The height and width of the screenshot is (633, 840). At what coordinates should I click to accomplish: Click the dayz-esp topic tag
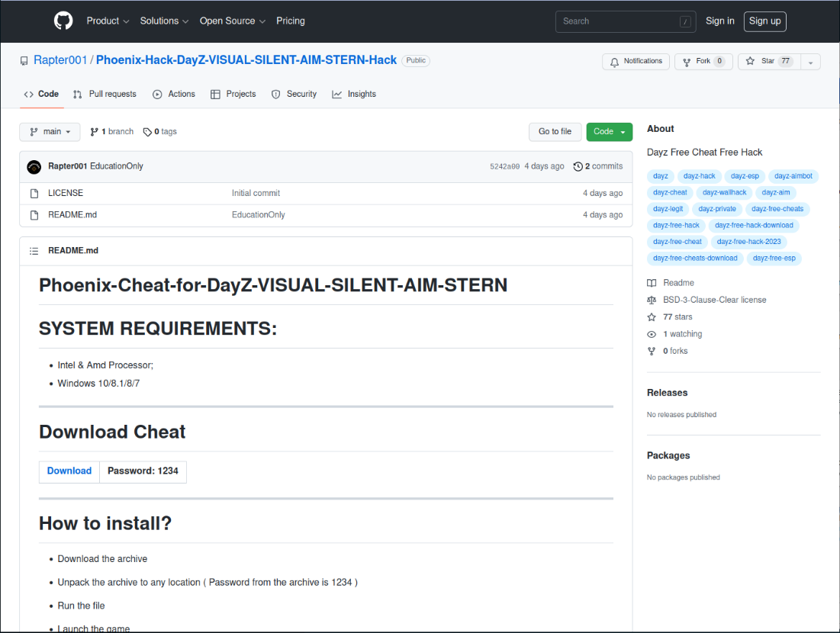[x=745, y=176]
